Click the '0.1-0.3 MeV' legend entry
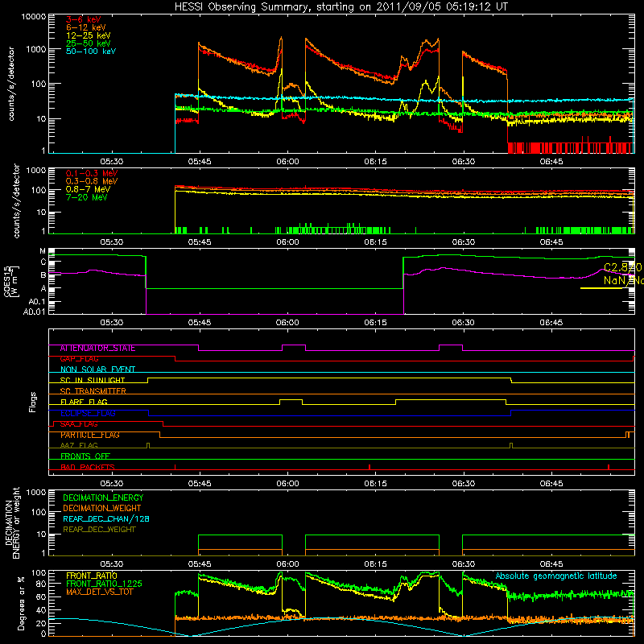Image resolution: width=644 pixels, height=644 pixels. 92,173
